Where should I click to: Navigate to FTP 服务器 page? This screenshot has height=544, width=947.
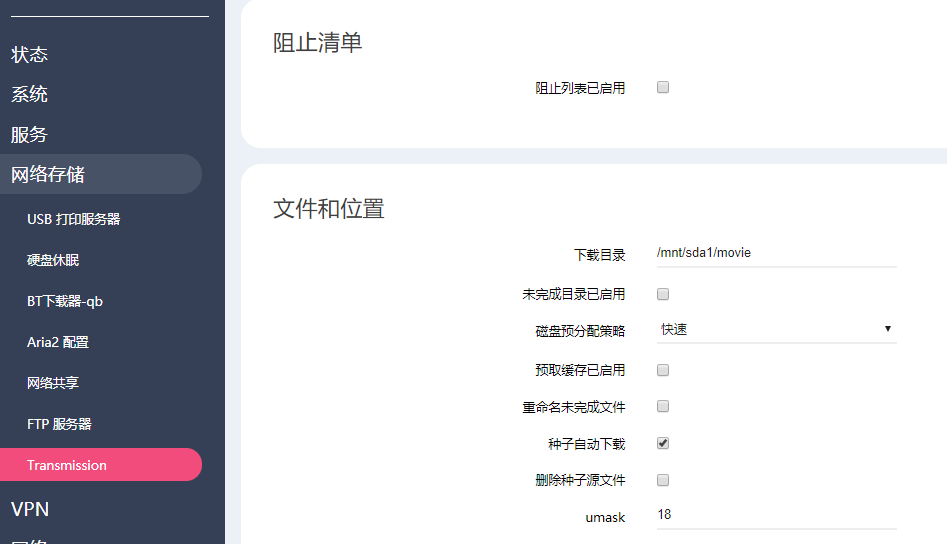pyautogui.click(x=59, y=424)
